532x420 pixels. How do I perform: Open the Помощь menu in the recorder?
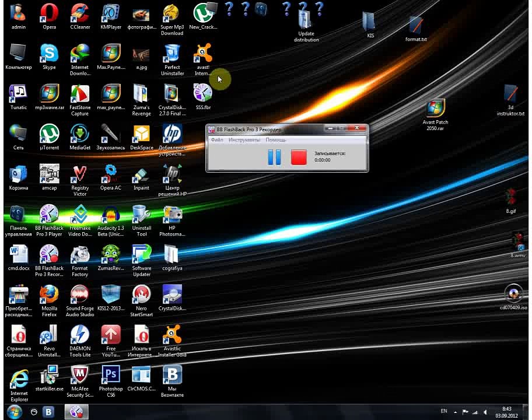275,140
